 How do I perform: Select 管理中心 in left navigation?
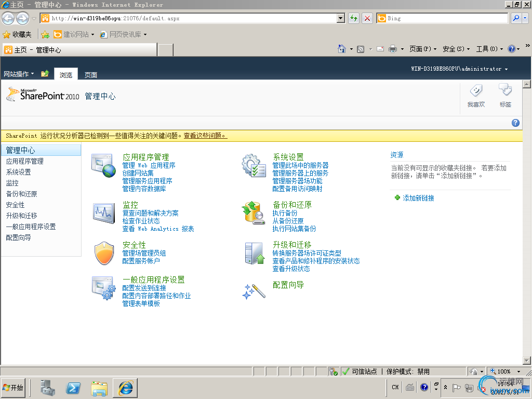pyautogui.click(x=41, y=150)
